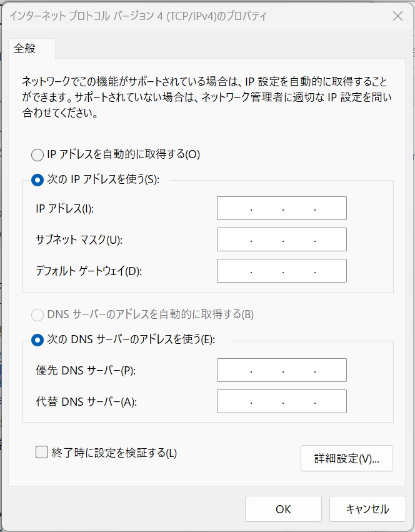The height and width of the screenshot is (532, 415).
Task: Choose '次の IP アドレスを使う' radio button
Action: (37, 179)
